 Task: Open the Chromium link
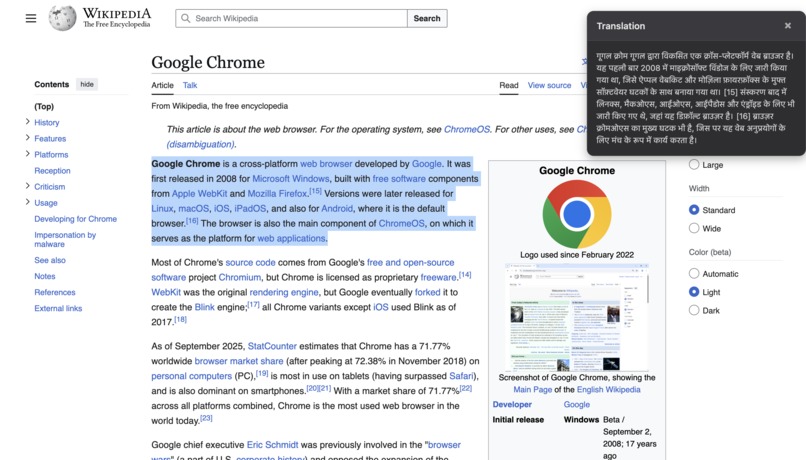tap(240, 278)
